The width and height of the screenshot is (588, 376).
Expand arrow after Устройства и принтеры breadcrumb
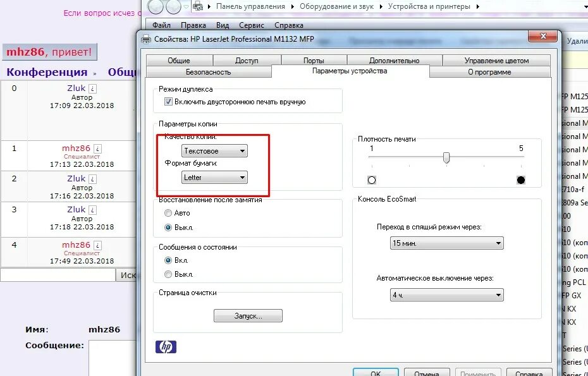coord(477,6)
